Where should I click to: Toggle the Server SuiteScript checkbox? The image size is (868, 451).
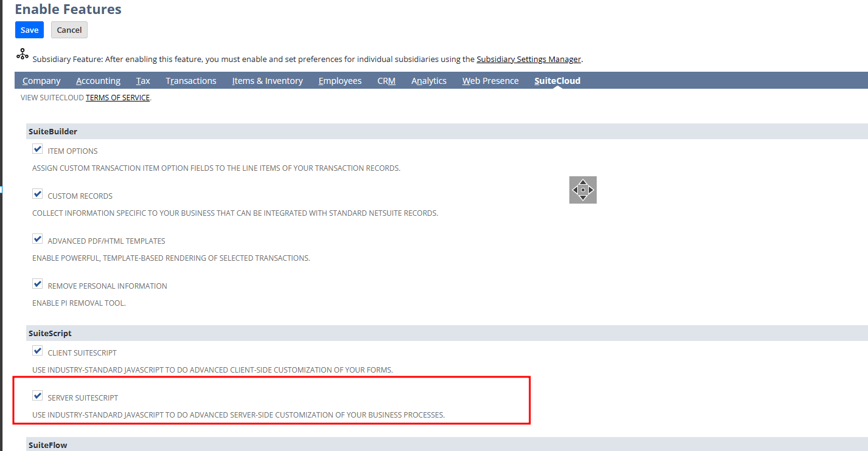click(x=38, y=396)
